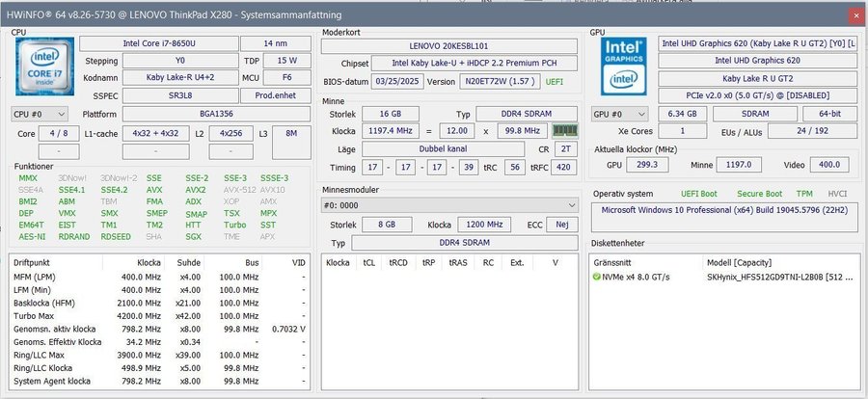Click the Basklocka (HFM) row
Screen dimensions: 868x399
(x=160, y=304)
